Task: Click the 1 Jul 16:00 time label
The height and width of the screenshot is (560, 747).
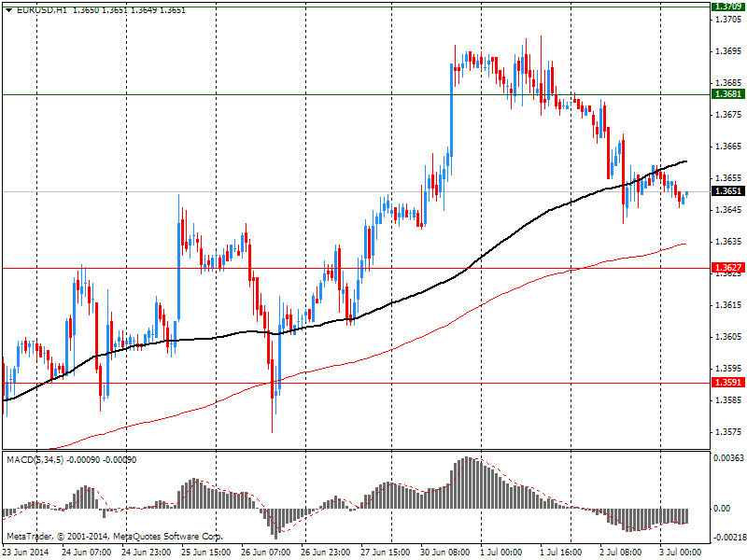Action: coord(561,553)
